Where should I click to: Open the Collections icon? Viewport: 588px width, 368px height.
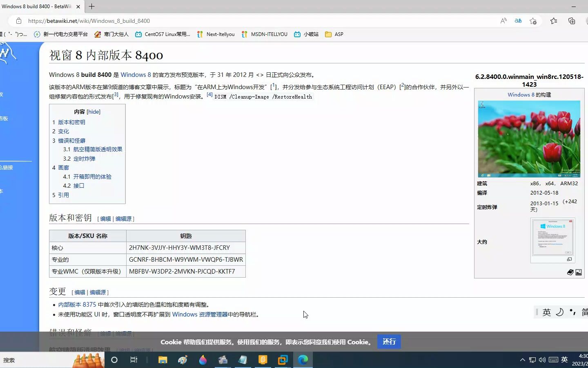click(x=572, y=21)
